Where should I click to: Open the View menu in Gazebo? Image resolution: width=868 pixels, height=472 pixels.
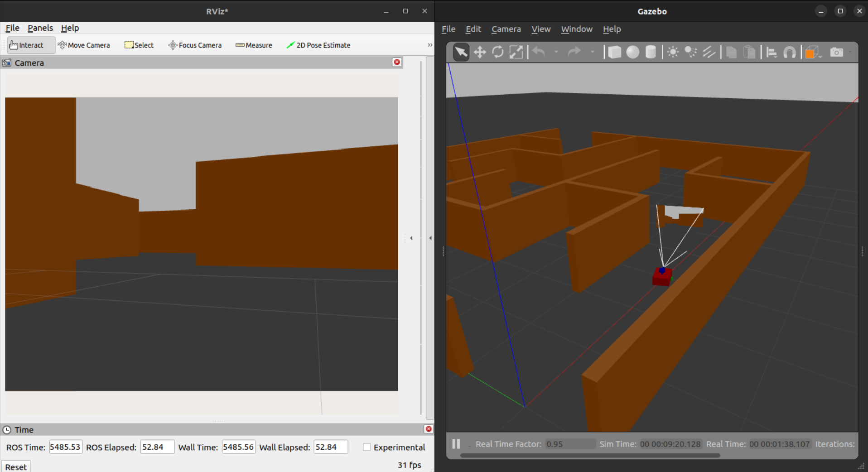(541, 29)
